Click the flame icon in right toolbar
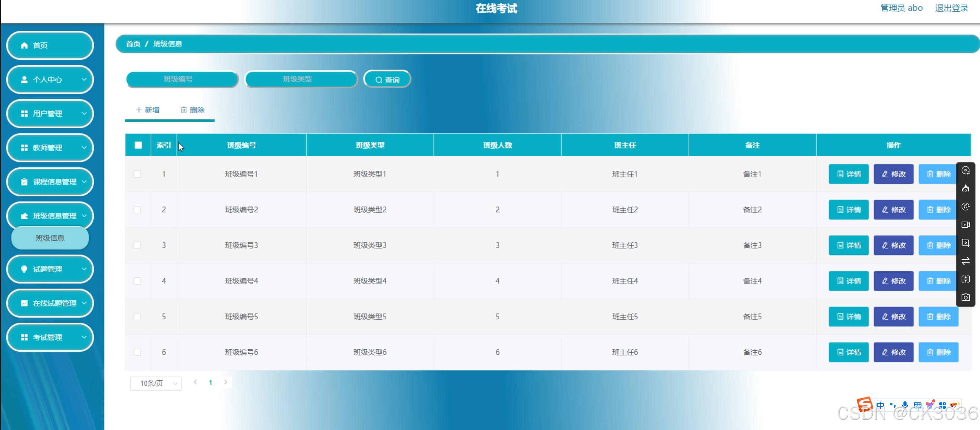This screenshot has width=980, height=430. pyautogui.click(x=965, y=188)
